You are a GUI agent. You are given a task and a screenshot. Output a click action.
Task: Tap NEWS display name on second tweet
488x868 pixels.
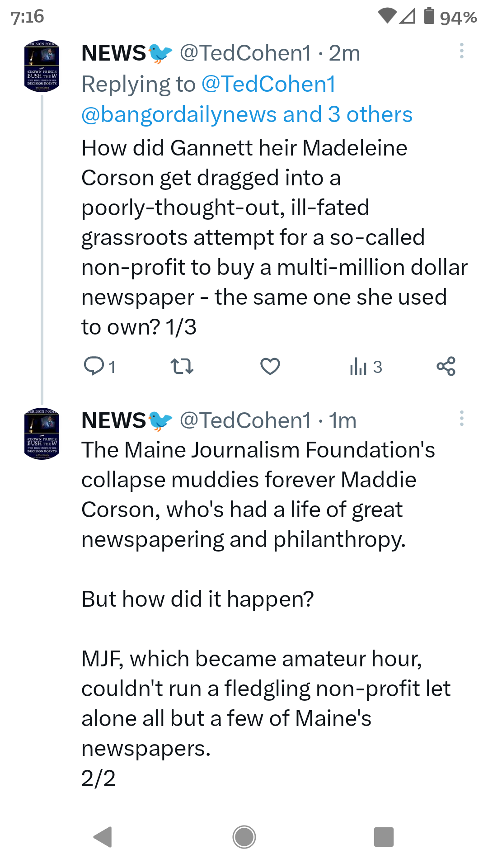tap(114, 420)
